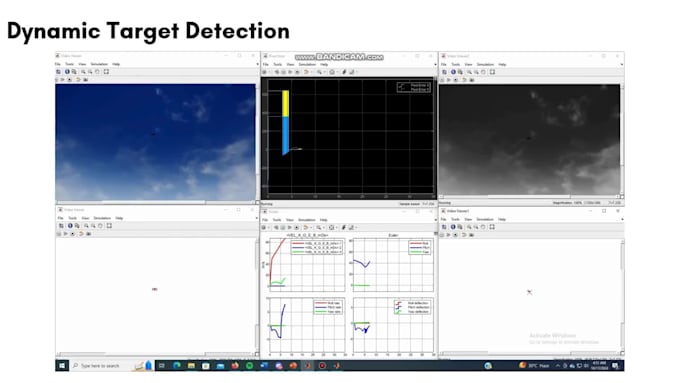Expand the dock arrow in the lower-right Video Viewer menu bar
Screen dimensions: 680x383
622,219
